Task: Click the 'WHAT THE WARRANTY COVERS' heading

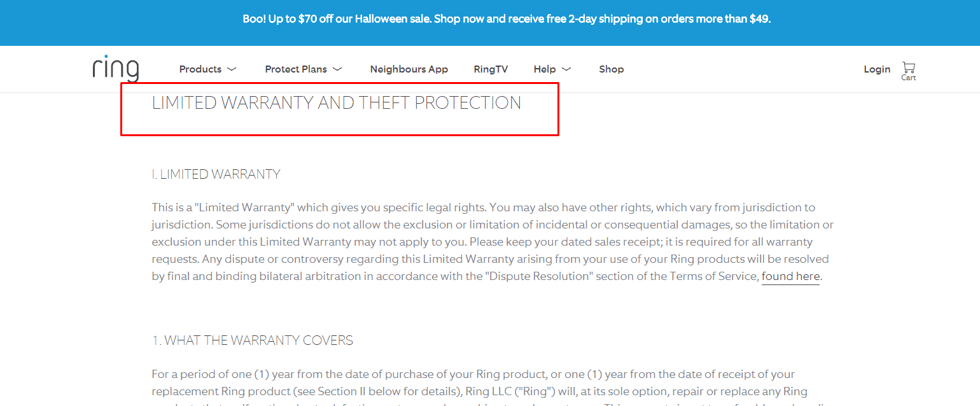Action: pyautogui.click(x=252, y=340)
